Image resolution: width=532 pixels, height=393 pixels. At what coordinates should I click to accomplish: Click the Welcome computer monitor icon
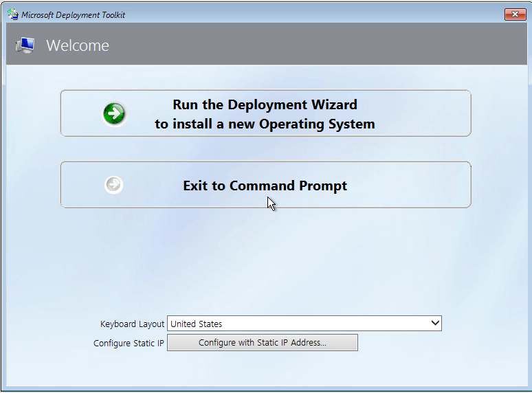(25, 45)
